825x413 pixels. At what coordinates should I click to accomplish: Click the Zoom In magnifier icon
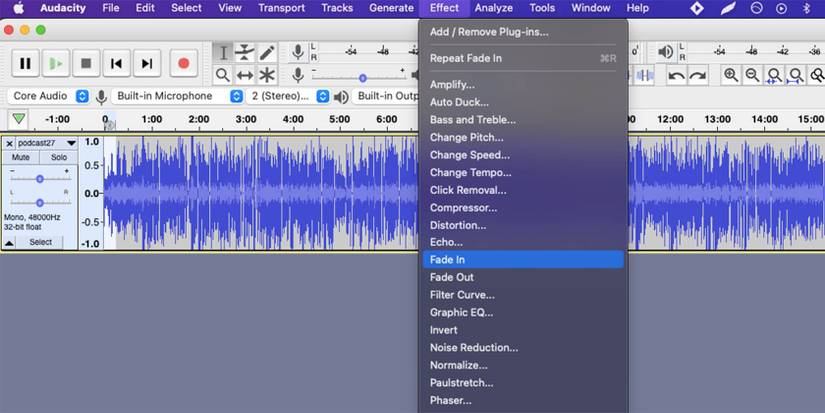click(731, 75)
